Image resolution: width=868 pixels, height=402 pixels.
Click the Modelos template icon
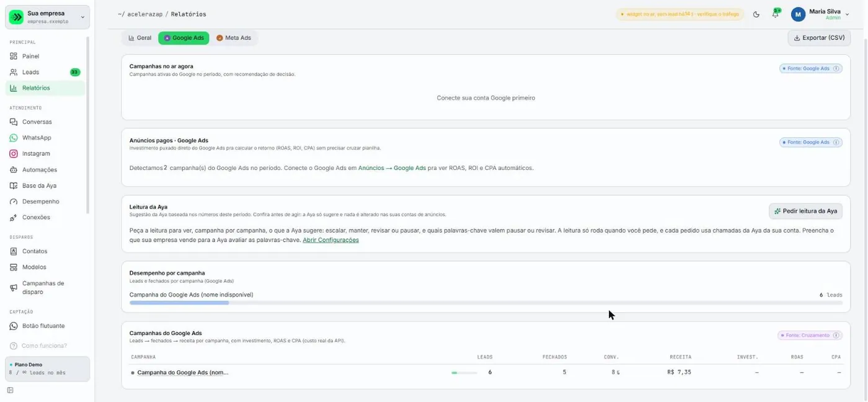[14, 267]
